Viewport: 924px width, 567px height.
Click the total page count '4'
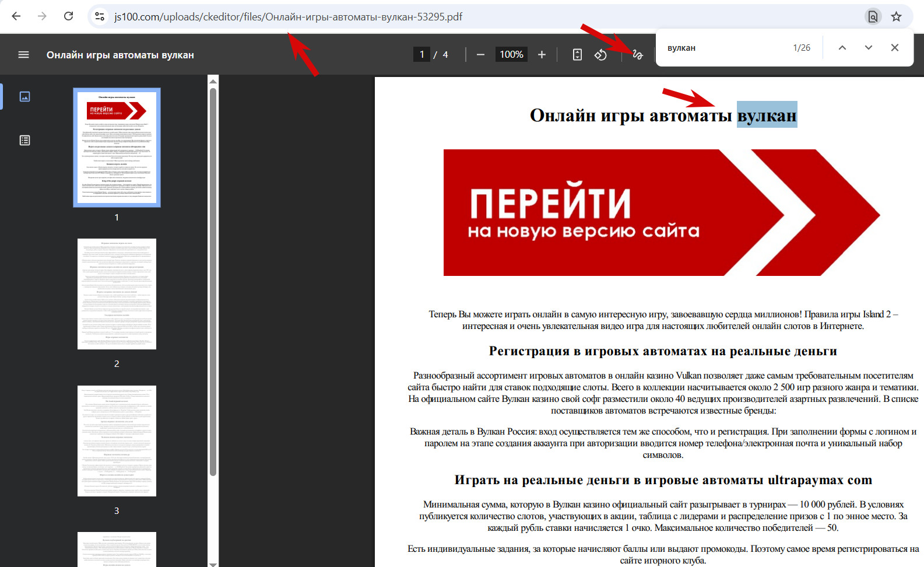tap(445, 55)
